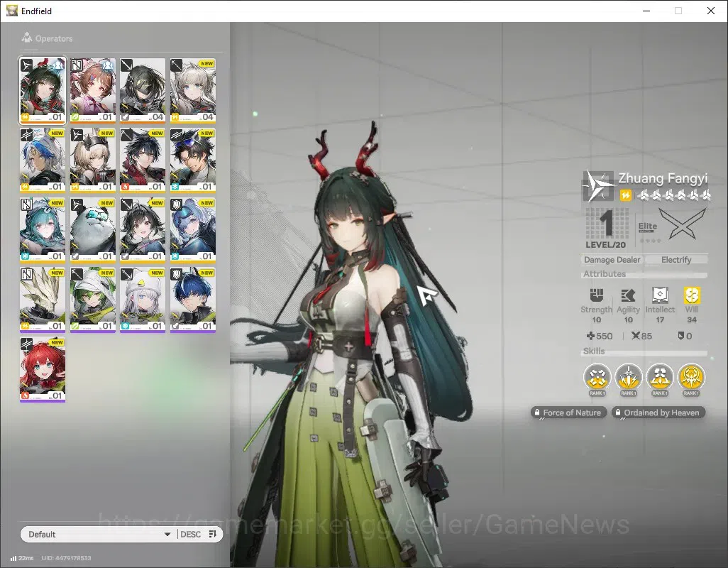
Task: Choose the dark-haired operator with a red scarf
Action: [143, 160]
